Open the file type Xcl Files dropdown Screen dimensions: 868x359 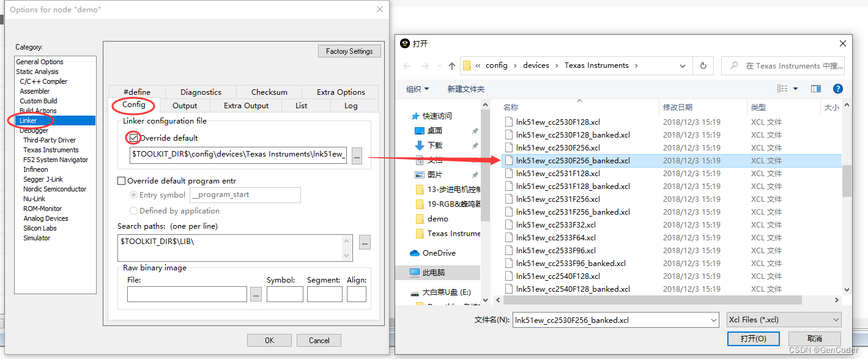coord(784,319)
